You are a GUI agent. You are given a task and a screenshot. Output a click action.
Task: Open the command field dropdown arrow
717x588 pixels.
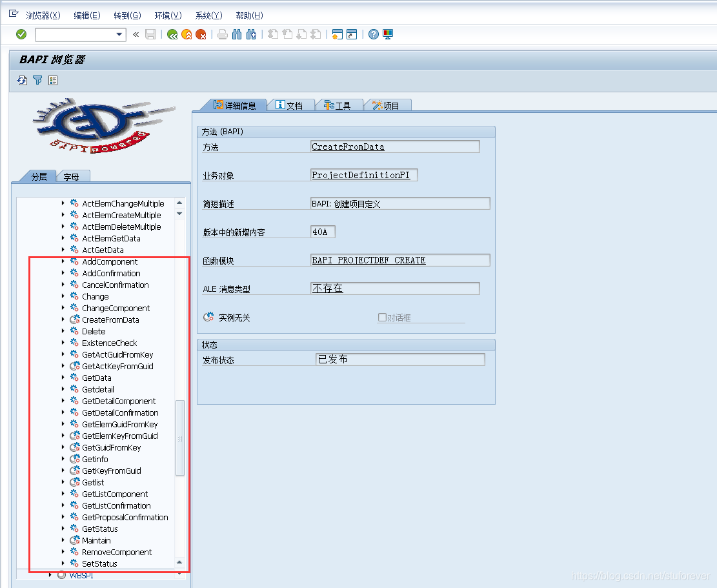[119, 34]
